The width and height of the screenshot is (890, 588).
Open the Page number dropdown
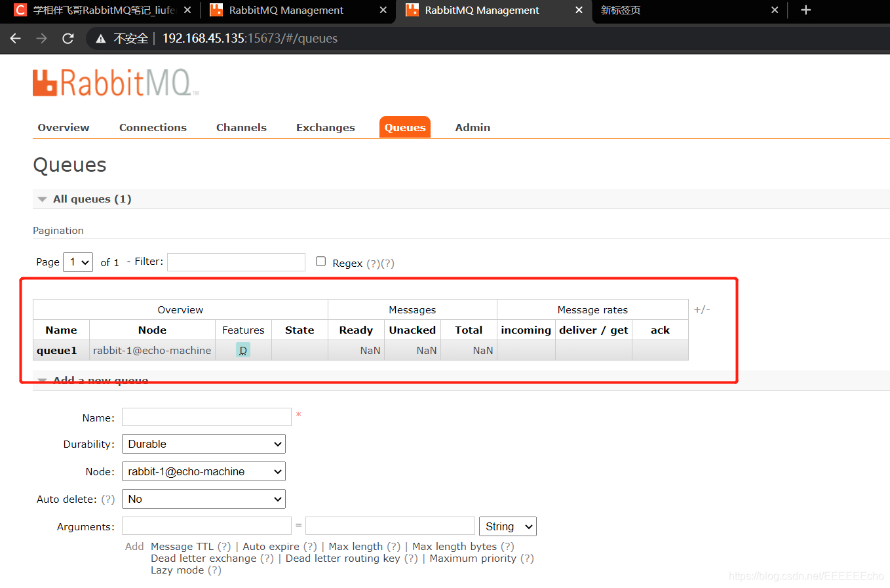click(x=78, y=262)
